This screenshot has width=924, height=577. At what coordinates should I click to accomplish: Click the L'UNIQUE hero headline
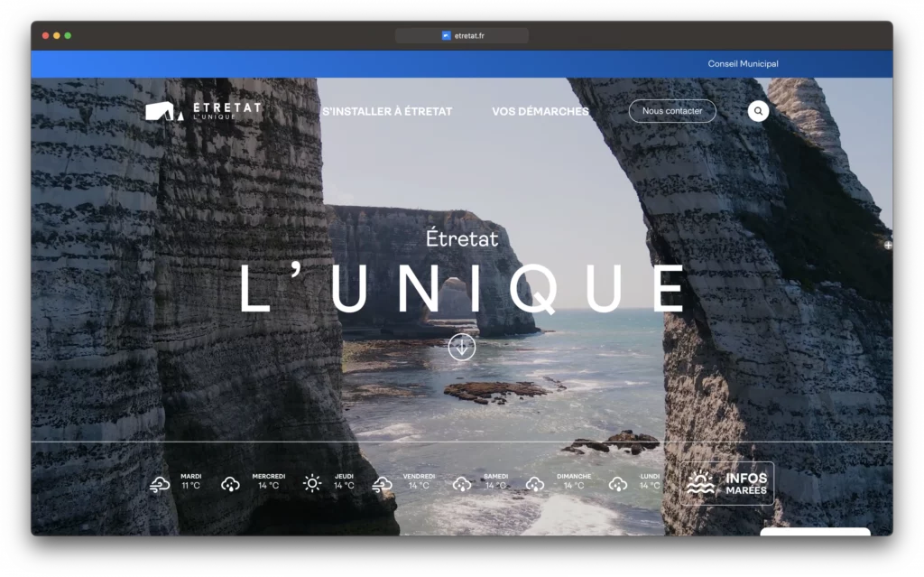pyautogui.click(x=462, y=289)
